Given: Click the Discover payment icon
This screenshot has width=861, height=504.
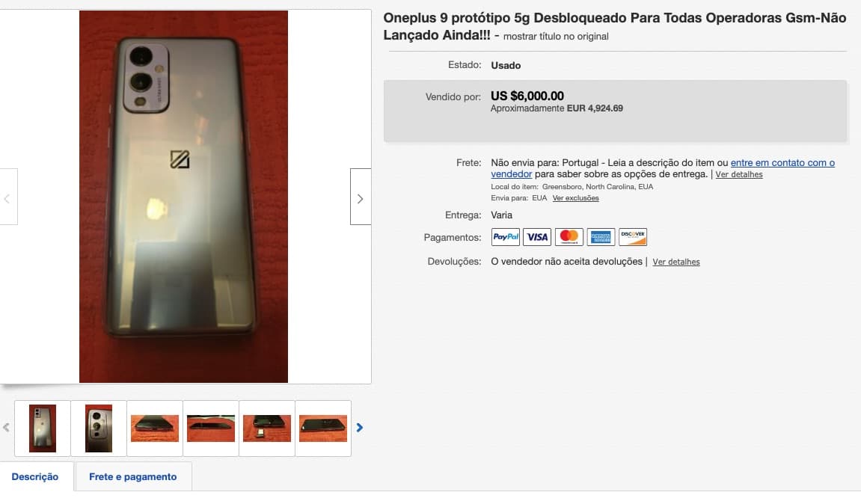Looking at the screenshot, I should [x=633, y=236].
